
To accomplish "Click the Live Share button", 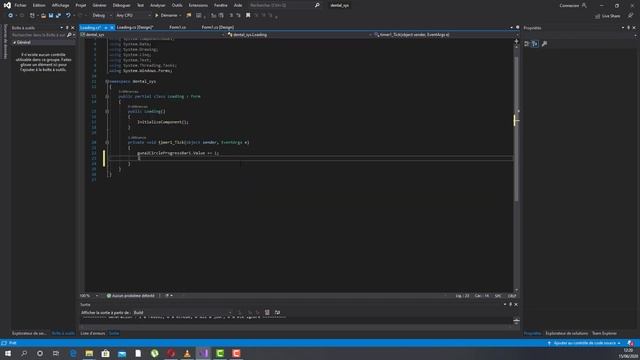I will pos(607,16).
